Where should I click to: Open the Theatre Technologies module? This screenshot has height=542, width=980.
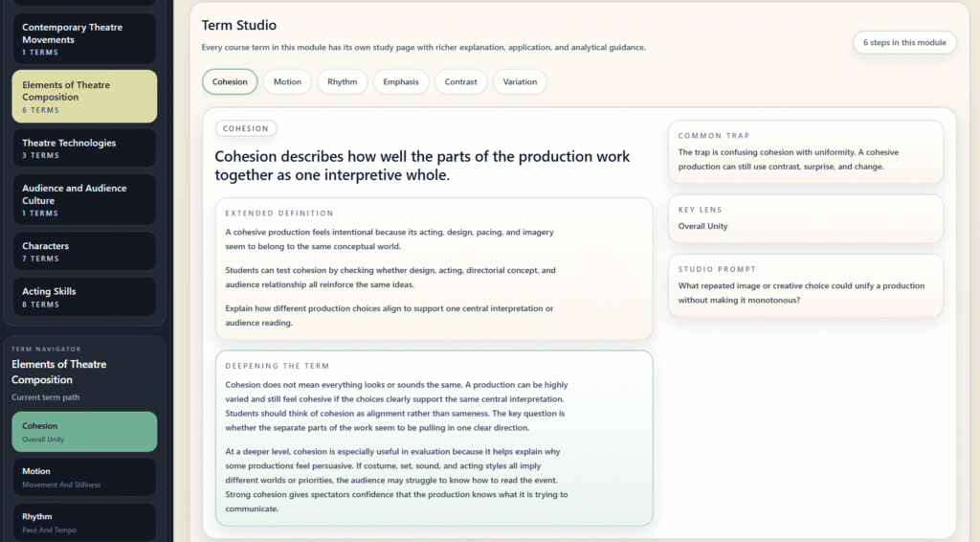84,148
